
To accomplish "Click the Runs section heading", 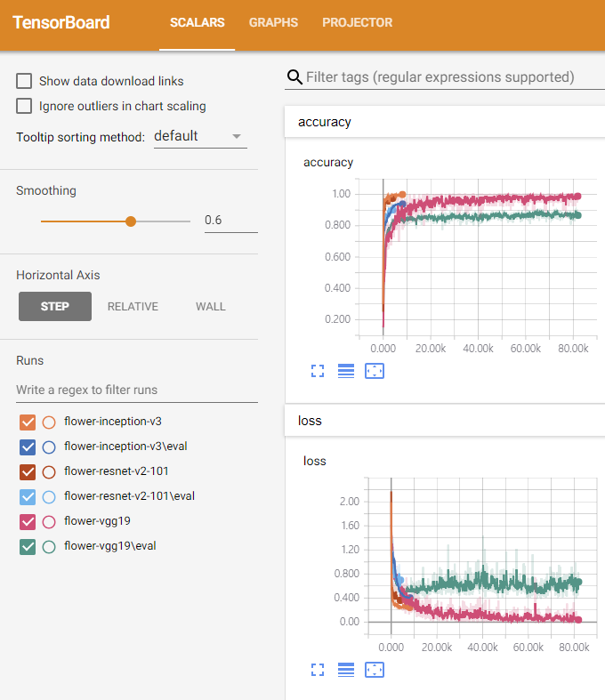I will [x=30, y=361].
